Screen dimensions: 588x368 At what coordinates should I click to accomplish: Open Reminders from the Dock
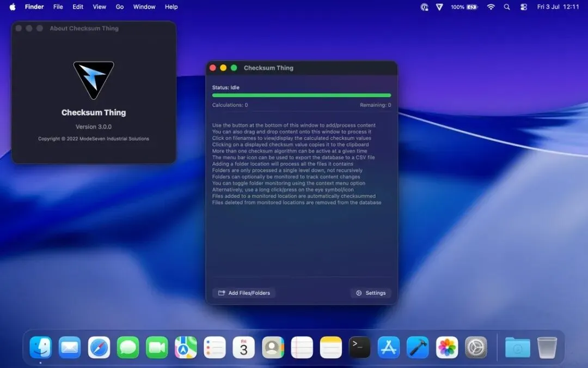click(215, 347)
